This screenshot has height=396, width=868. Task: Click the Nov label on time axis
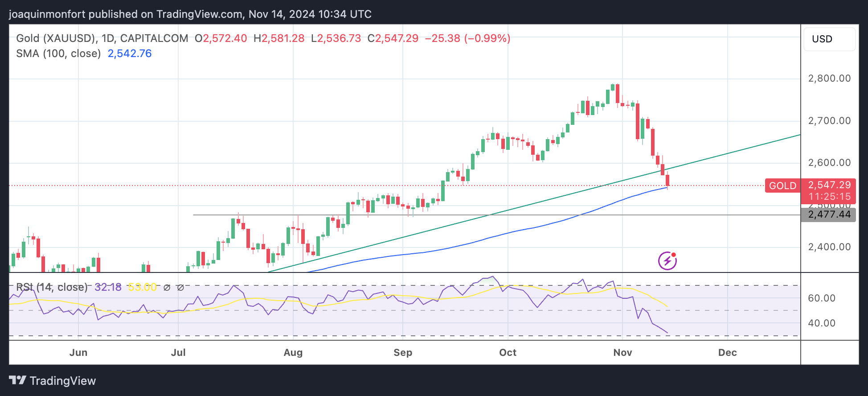[x=622, y=353]
